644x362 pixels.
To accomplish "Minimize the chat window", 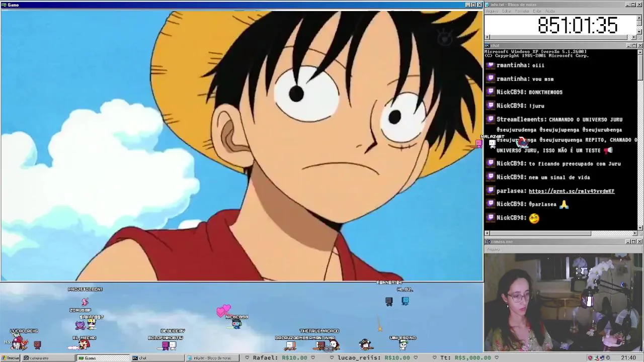I will pos(628,46).
